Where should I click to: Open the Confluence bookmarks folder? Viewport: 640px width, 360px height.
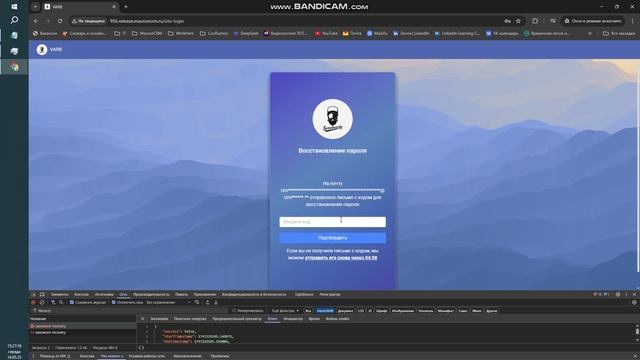[x=214, y=33]
